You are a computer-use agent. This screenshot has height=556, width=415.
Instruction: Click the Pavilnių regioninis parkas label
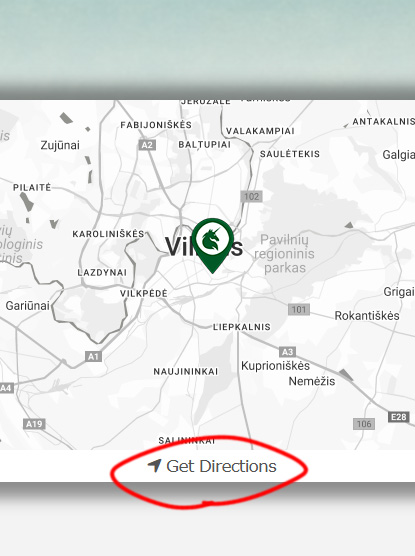pyautogui.click(x=284, y=254)
